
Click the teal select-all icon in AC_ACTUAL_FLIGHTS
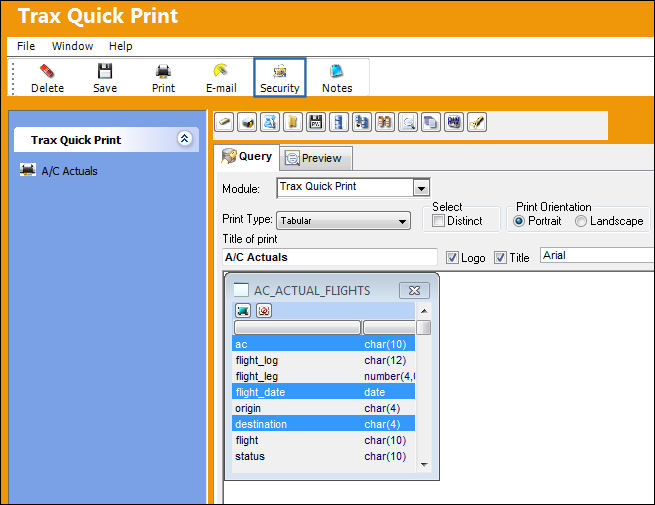click(x=243, y=310)
